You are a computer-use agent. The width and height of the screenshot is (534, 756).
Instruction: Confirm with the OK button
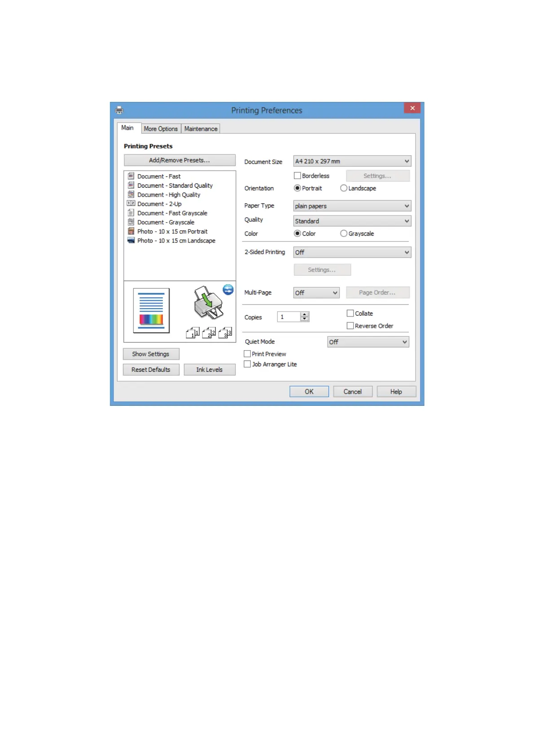click(309, 391)
